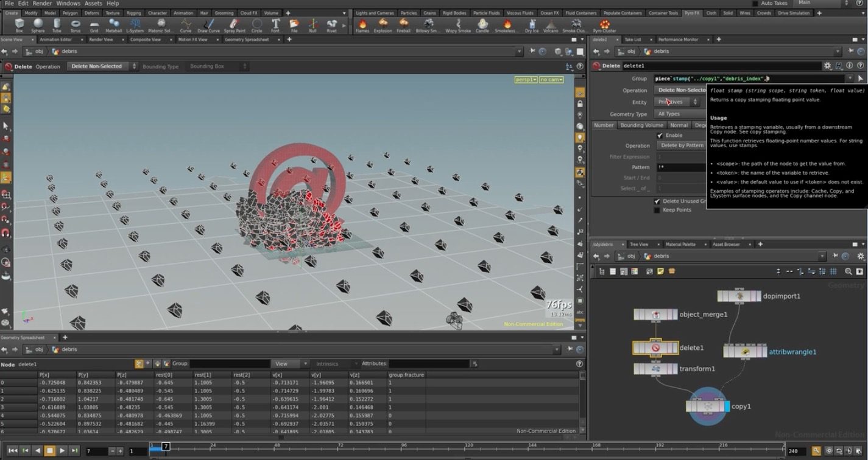Toggle the Enable checkbox
Screen dimensions: 868x460
[x=660, y=135]
